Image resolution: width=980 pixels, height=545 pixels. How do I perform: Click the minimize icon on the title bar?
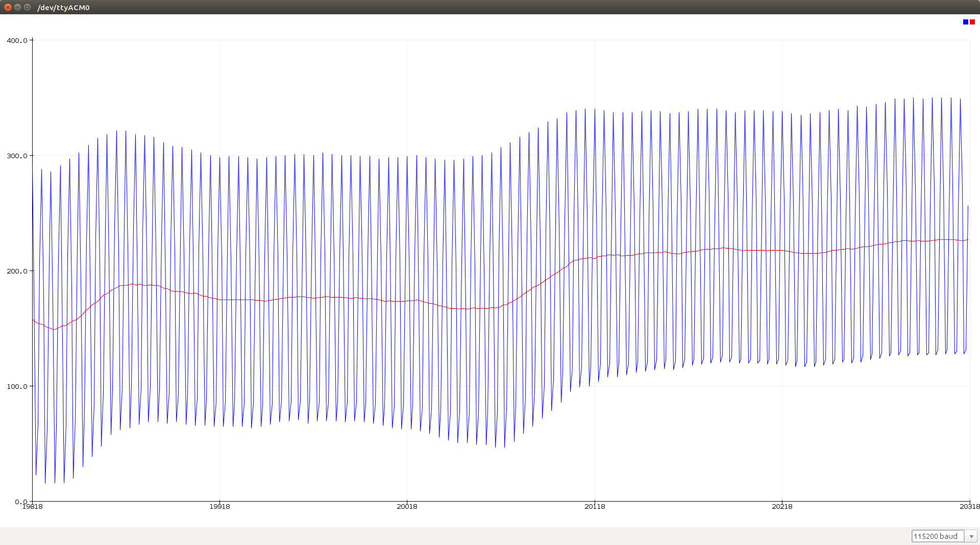coord(17,8)
